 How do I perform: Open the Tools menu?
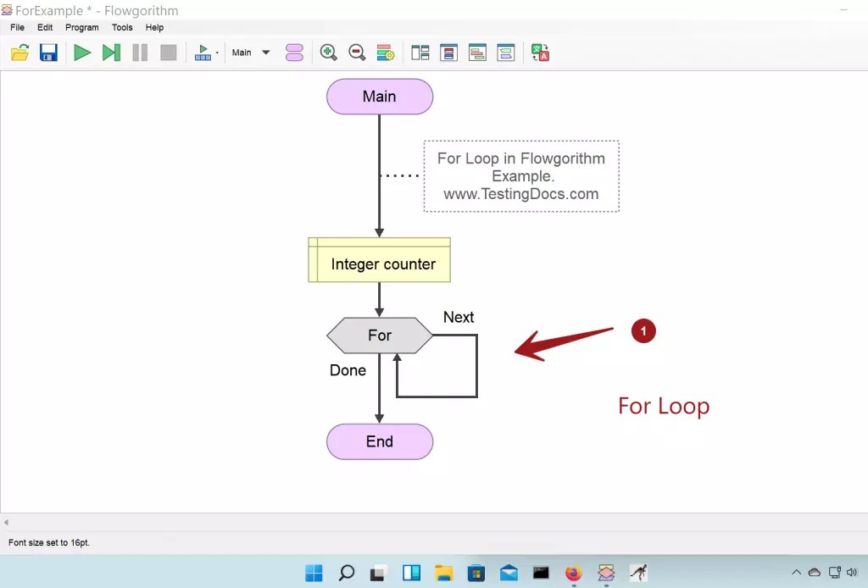pos(122,27)
